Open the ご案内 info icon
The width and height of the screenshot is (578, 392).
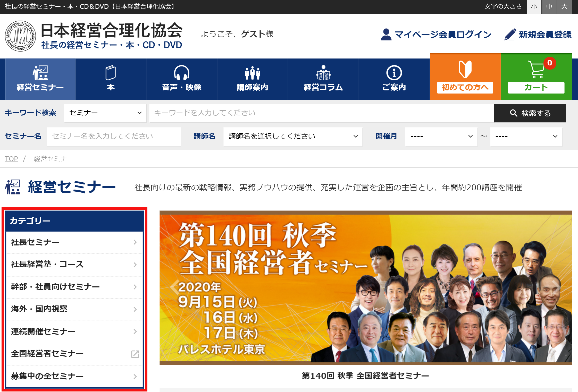(x=394, y=73)
